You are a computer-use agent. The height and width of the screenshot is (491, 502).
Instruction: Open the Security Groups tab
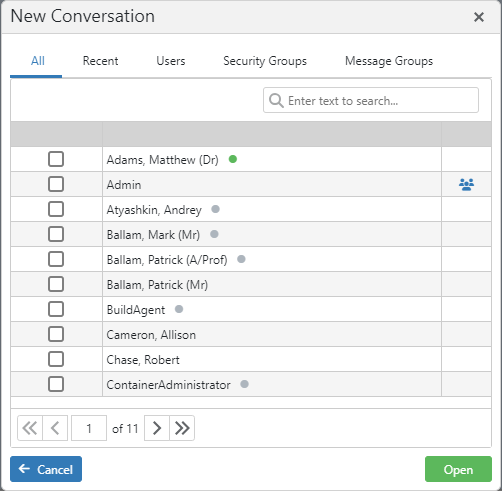(265, 61)
